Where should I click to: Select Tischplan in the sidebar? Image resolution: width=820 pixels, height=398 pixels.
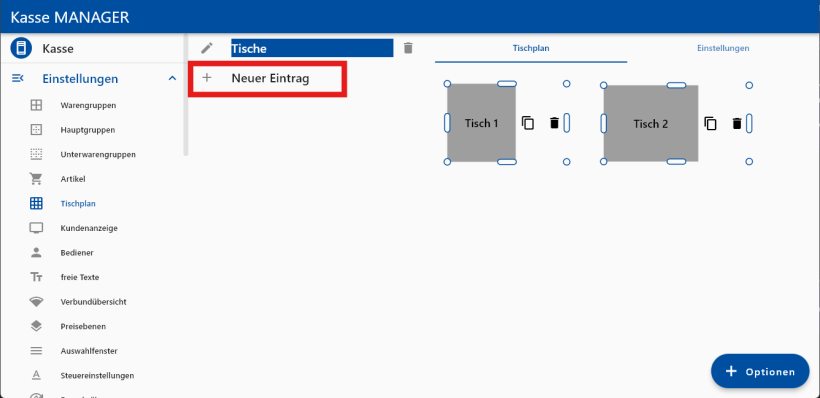click(x=78, y=203)
